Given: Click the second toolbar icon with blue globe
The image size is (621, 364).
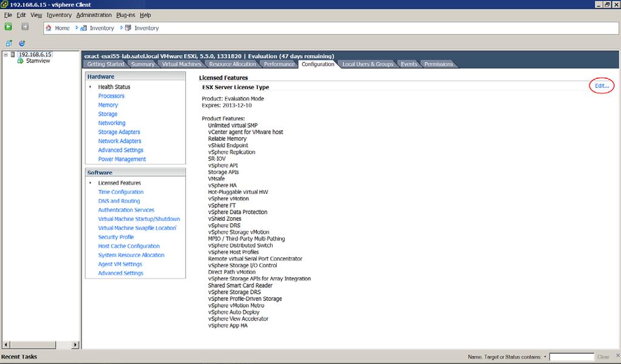Looking at the screenshot, I should [x=22, y=43].
